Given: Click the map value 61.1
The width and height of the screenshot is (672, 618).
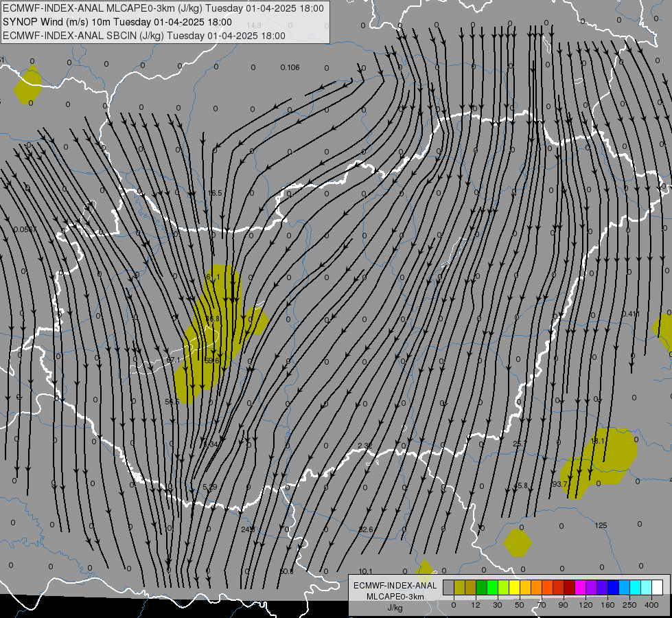Looking at the screenshot, I should pyautogui.click(x=212, y=277).
